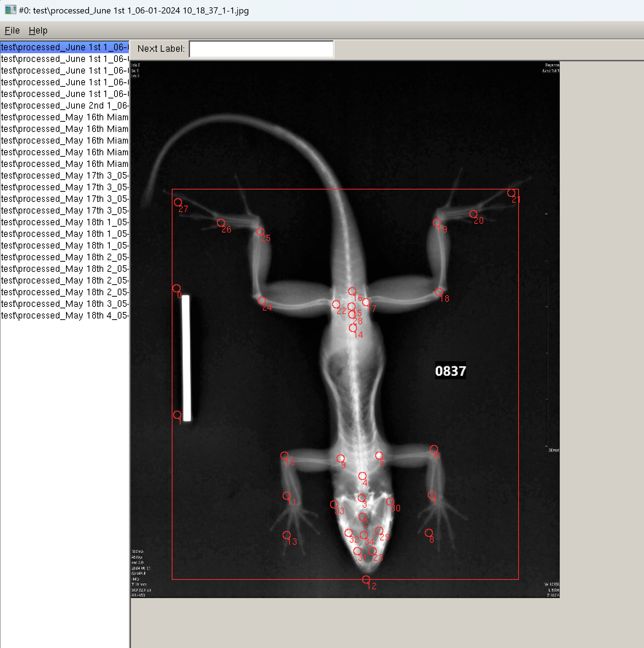Click landmark point 34 on the skull

tap(364, 535)
